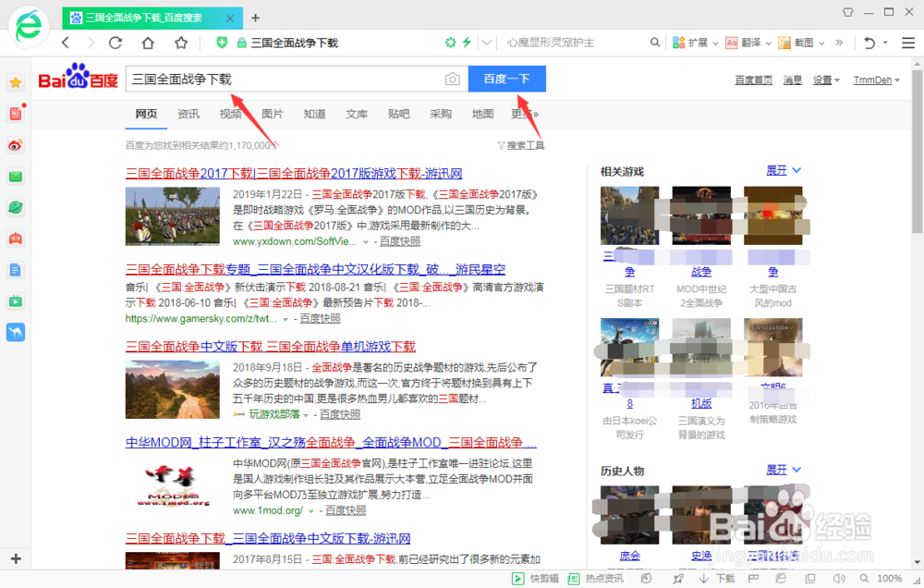The height and width of the screenshot is (588, 924).
Task: Open the Weibo icon in the sidebar
Action: [15, 145]
